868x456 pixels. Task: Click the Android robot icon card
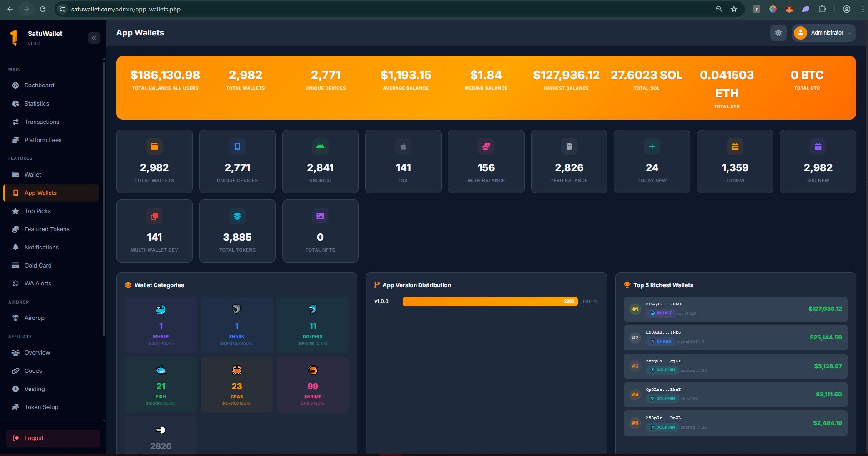[x=320, y=147]
